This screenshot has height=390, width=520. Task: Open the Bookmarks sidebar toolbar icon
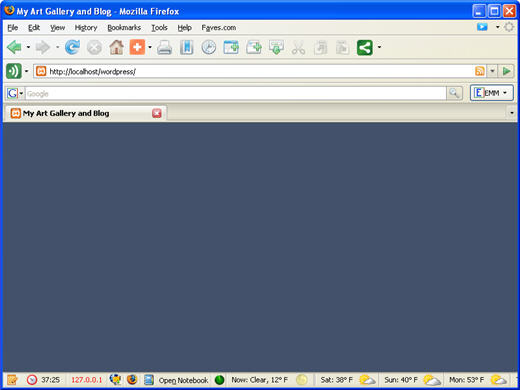click(x=187, y=47)
